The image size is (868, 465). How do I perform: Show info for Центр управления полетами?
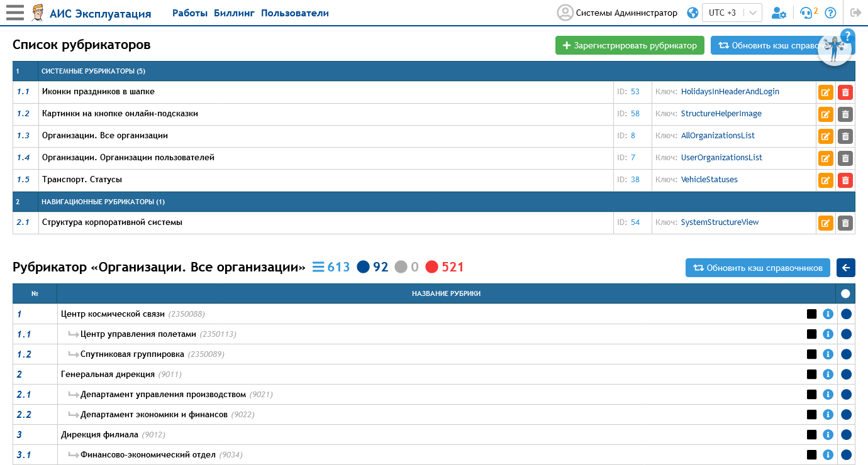pos(828,334)
